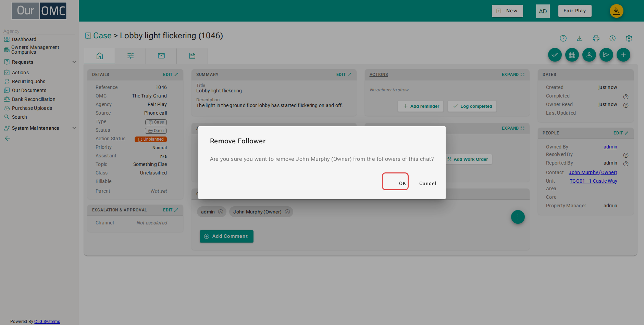Edit the Escalation & Approval panel

coord(170,210)
